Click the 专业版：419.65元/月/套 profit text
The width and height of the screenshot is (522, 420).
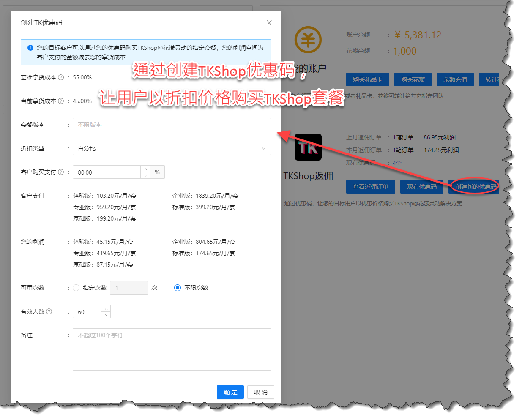coord(105,253)
